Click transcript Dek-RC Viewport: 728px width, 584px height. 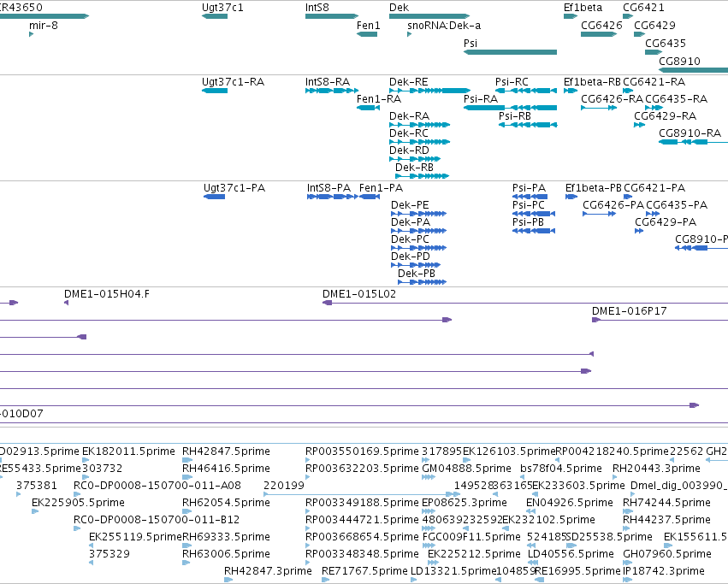(x=409, y=133)
